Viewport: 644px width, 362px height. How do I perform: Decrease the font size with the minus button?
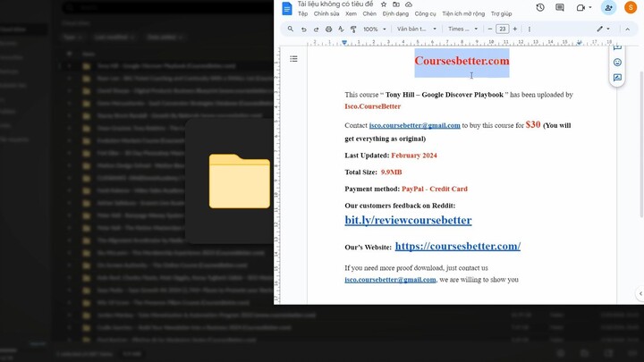point(490,29)
